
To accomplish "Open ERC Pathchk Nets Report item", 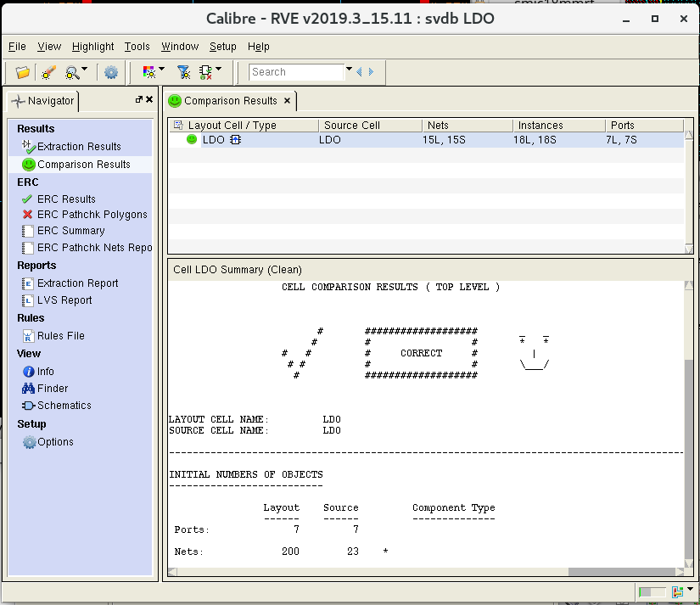I will [94, 248].
